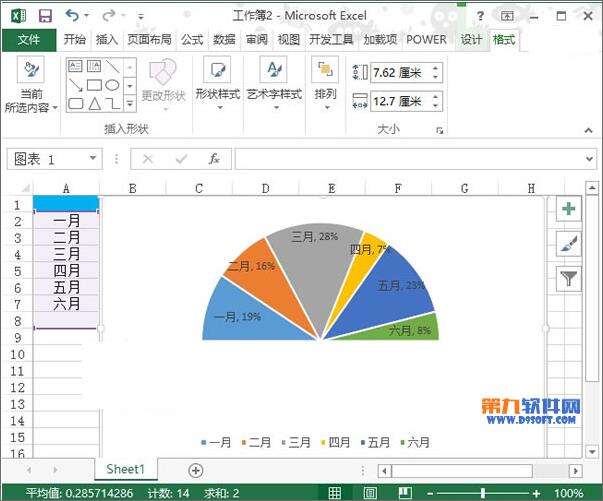603x501 pixels.
Task: Select the rounded rectangle shape
Action: [75, 103]
